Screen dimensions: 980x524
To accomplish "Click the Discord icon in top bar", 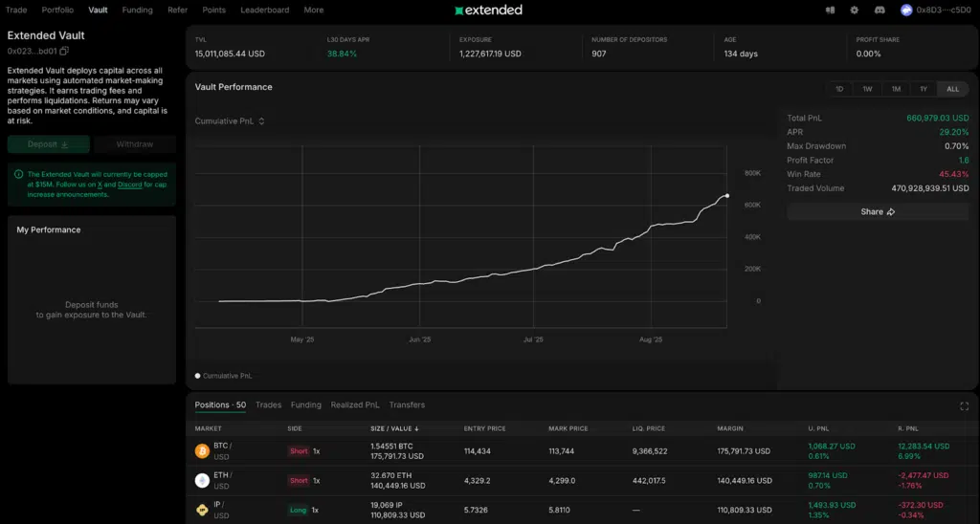I will coord(879,11).
